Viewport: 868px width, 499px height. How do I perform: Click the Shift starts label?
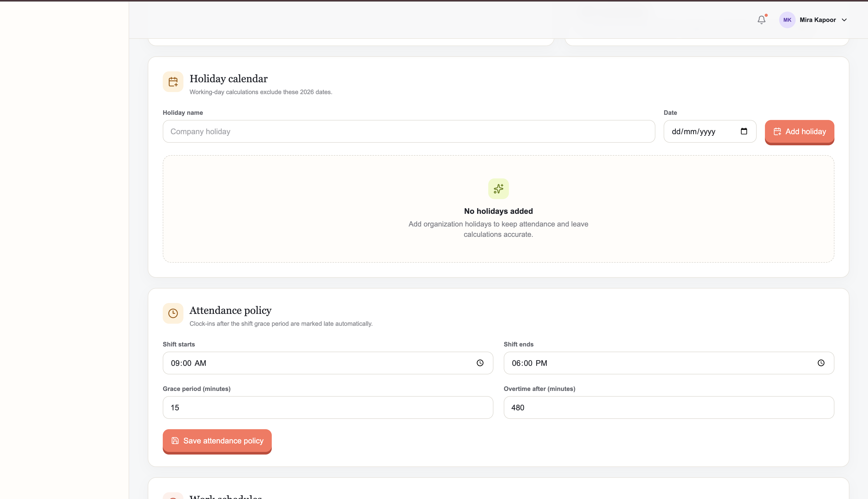(179, 344)
